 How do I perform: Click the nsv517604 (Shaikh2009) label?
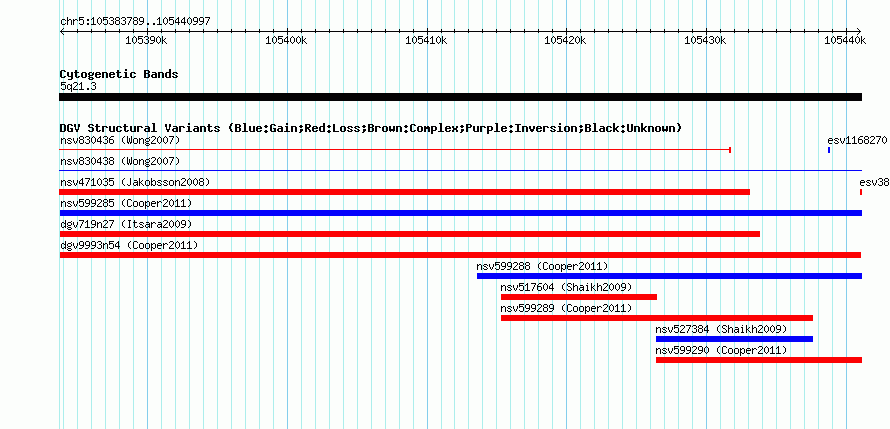point(566,287)
